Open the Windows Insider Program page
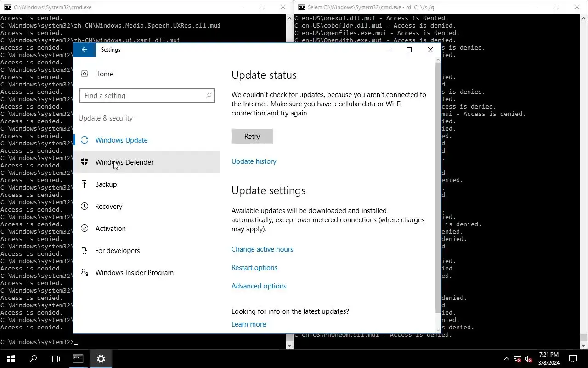The height and width of the screenshot is (368, 588). click(147, 272)
